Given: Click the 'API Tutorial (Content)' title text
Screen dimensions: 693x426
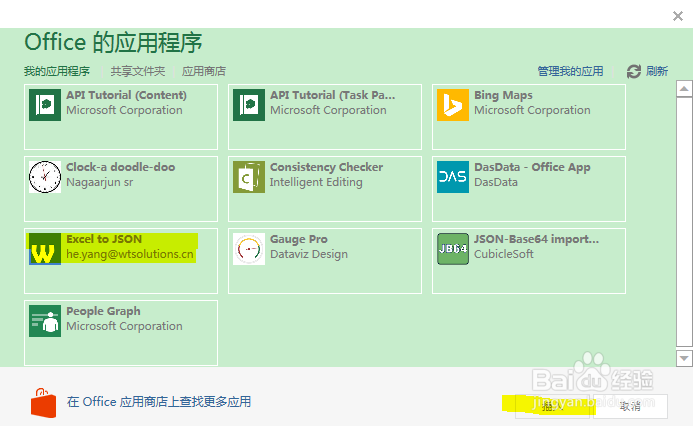Looking at the screenshot, I should tap(126, 95).
